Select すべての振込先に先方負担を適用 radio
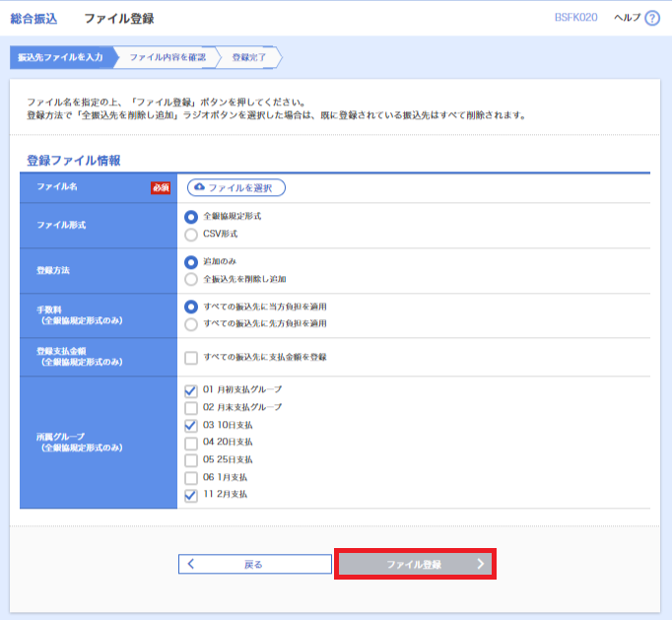672x620 pixels. (191, 324)
